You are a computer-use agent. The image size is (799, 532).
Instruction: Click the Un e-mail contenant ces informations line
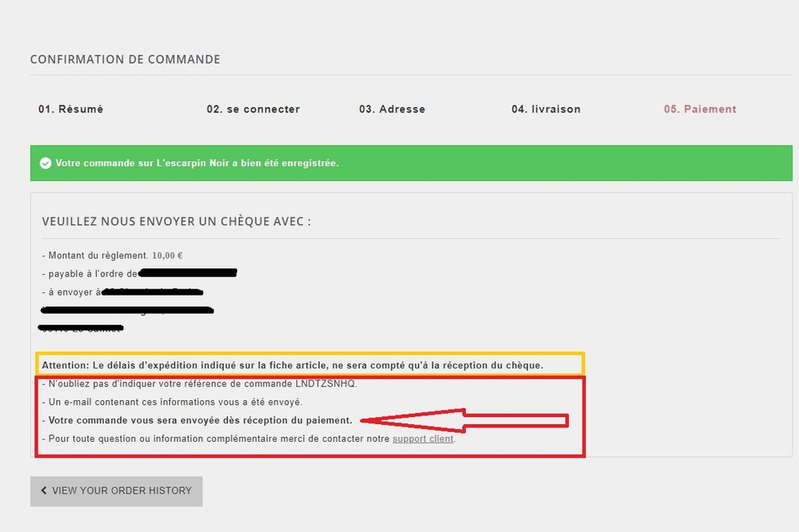[x=173, y=402]
